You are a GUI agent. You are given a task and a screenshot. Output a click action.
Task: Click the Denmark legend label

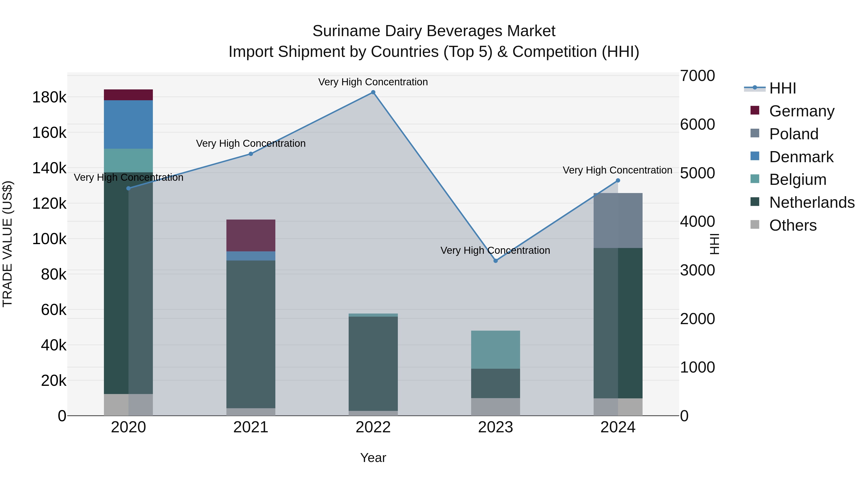(x=801, y=157)
